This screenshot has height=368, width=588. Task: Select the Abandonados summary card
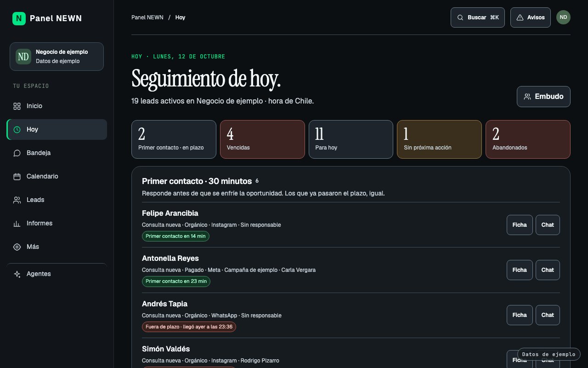[x=528, y=139]
